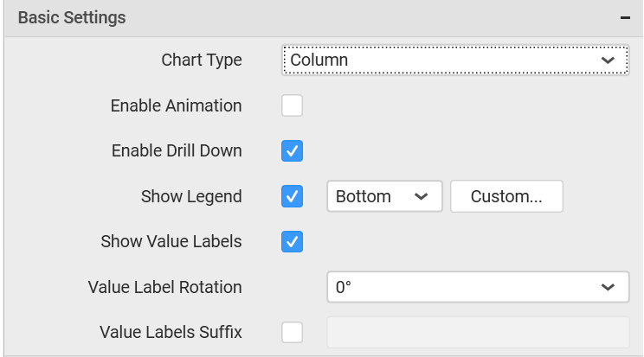Click the Custom... legend button
Screen dimensions: 644x357
[x=506, y=196]
